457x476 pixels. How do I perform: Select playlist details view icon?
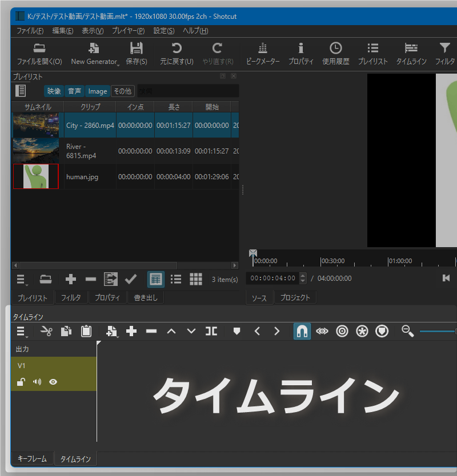pos(156,279)
